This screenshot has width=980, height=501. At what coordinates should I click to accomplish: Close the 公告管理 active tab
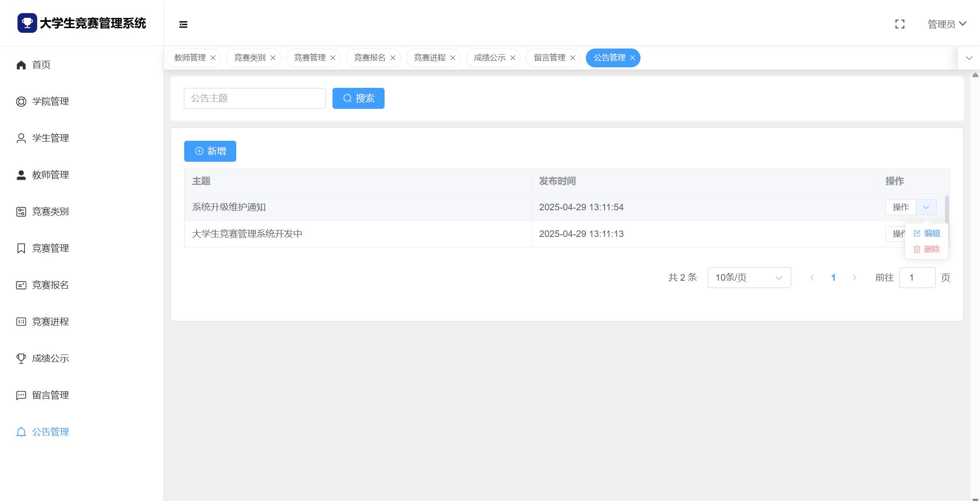(633, 58)
